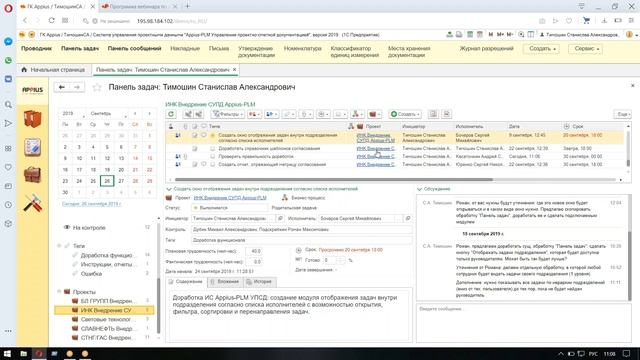The height and width of the screenshot is (360, 640).
Task: Select СТНГ/ГАС Внедрен project
Action: tap(106, 338)
